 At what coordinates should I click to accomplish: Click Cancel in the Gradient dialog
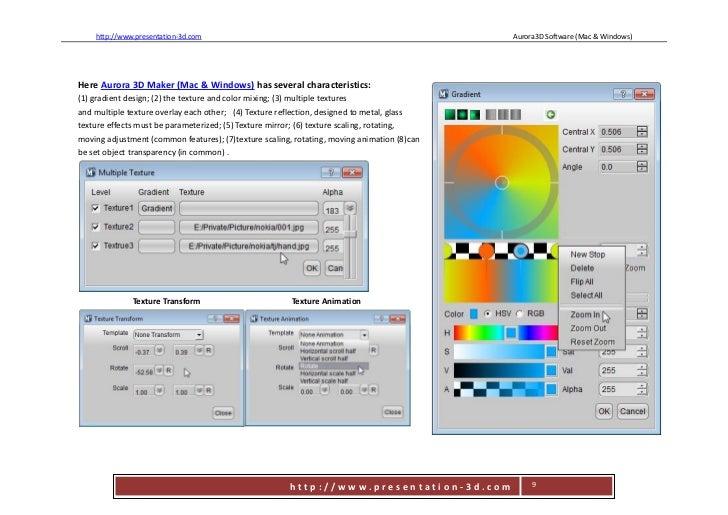click(632, 411)
